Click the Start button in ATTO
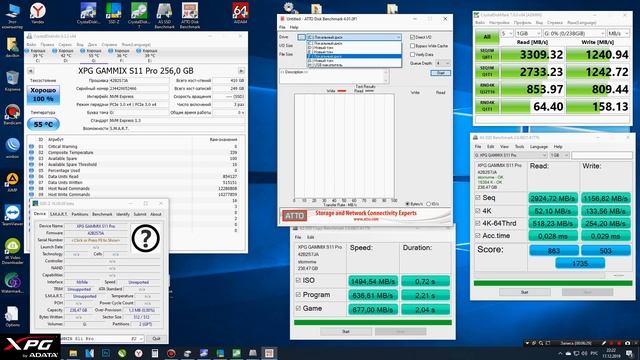Image resolution: width=640 pixels, height=360 pixels. tap(440, 73)
